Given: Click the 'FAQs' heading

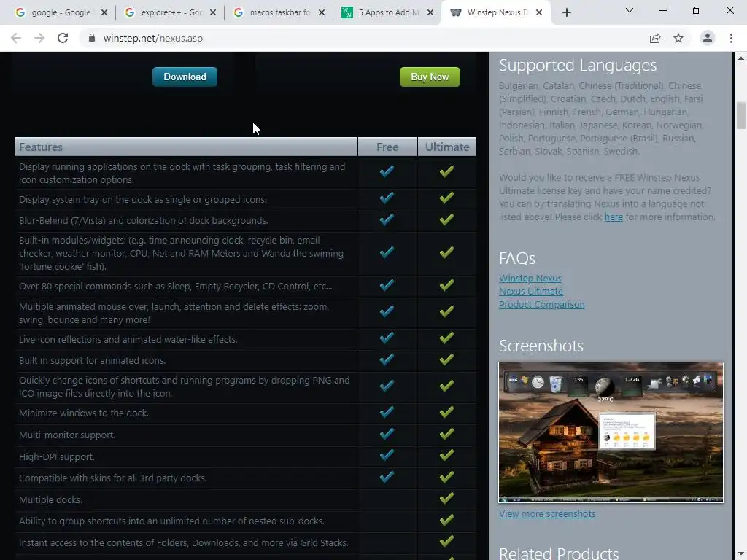Looking at the screenshot, I should [517, 258].
